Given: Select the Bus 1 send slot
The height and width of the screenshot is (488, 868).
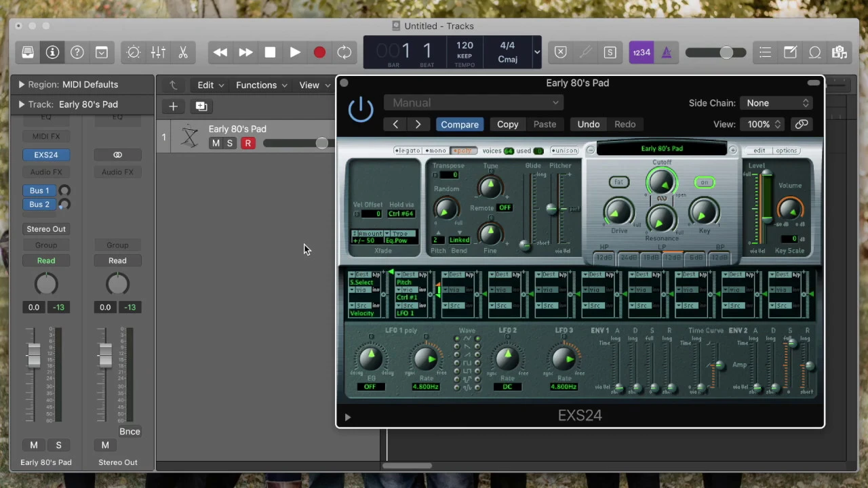Looking at the screenshot, I should pyautogui.click(x=39, y=190).
